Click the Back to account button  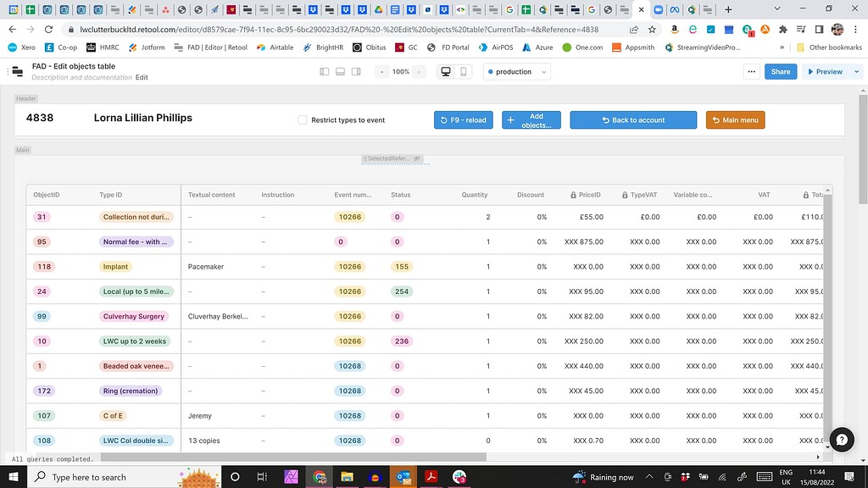633,119
